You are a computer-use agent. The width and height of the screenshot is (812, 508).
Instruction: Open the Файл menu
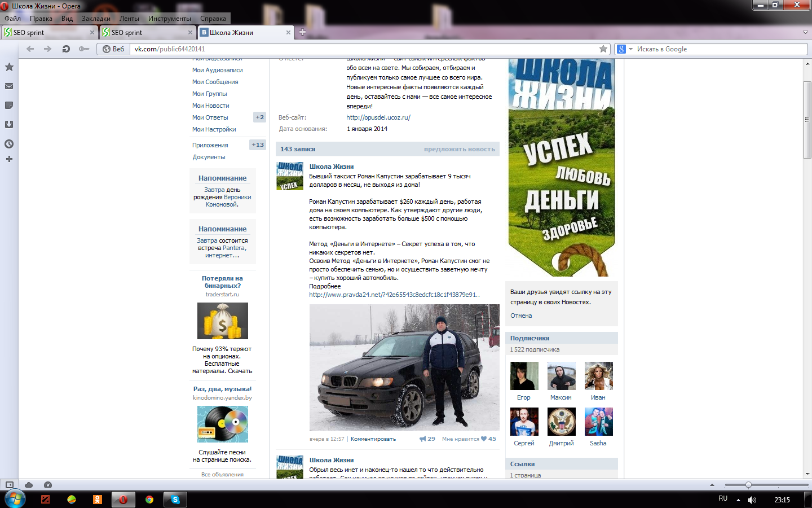click(x=12, y=19)
